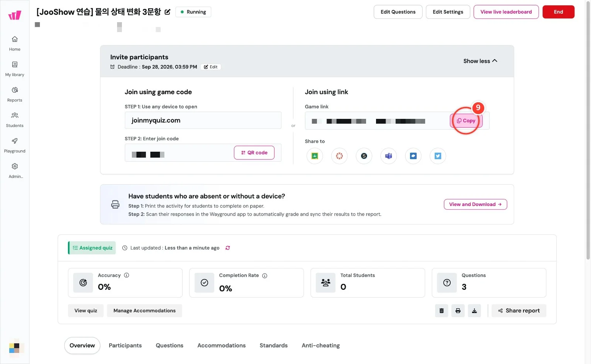The height and width of the screenshot is (364, 591).
Task: Open My library in sidebar
Action: pos(15,69)
